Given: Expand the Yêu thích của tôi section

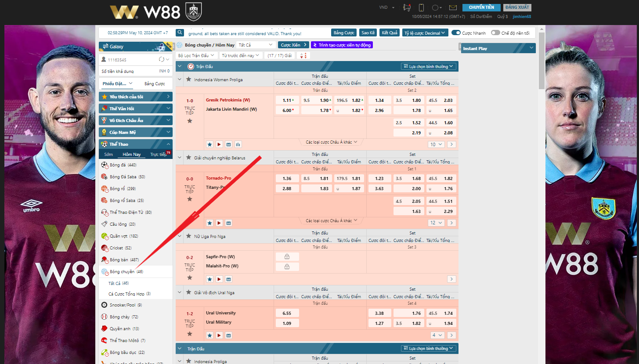Looking at the screenshot, I should click(136, 97).
